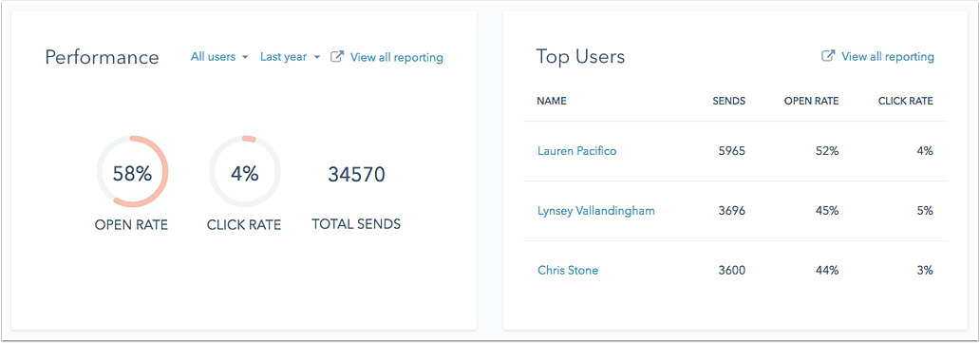Open View all reporting link in Top Users panel
This screenshot has height=343, width=980.
(888, 57)
